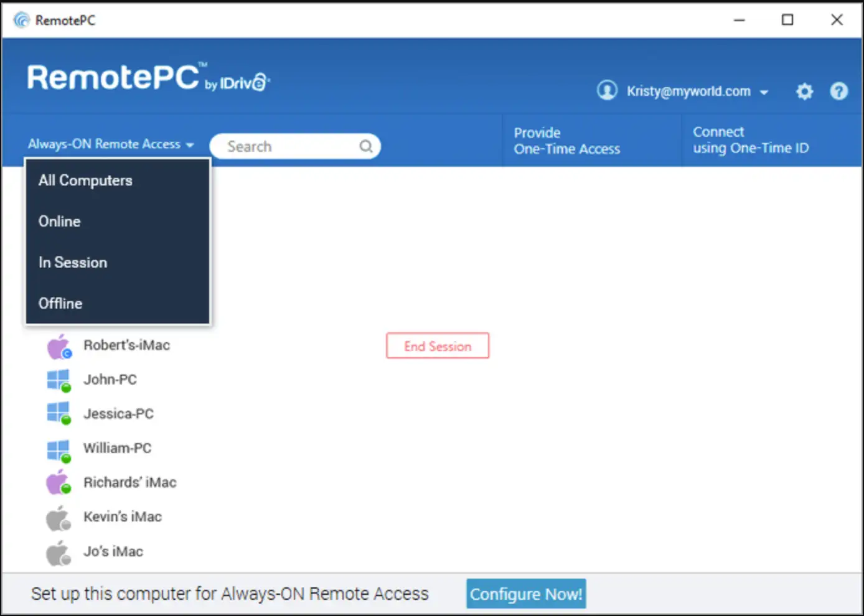Focus the Search input field
864x616 pixels.
click(295, 146)
